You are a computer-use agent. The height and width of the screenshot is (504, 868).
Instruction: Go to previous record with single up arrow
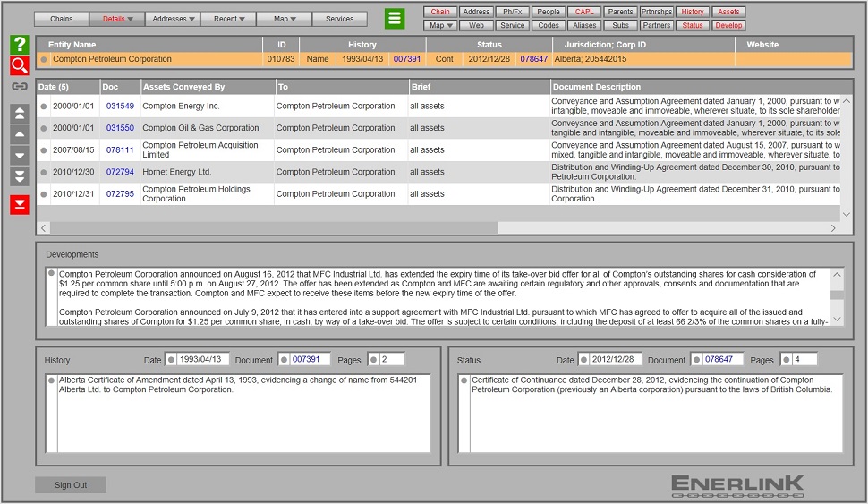[x=20, y=134]
